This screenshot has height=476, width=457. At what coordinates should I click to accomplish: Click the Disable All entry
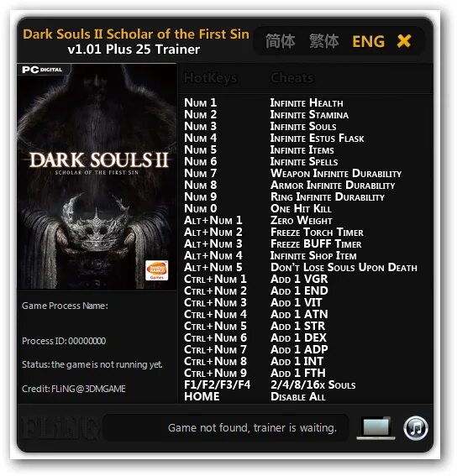298,397
